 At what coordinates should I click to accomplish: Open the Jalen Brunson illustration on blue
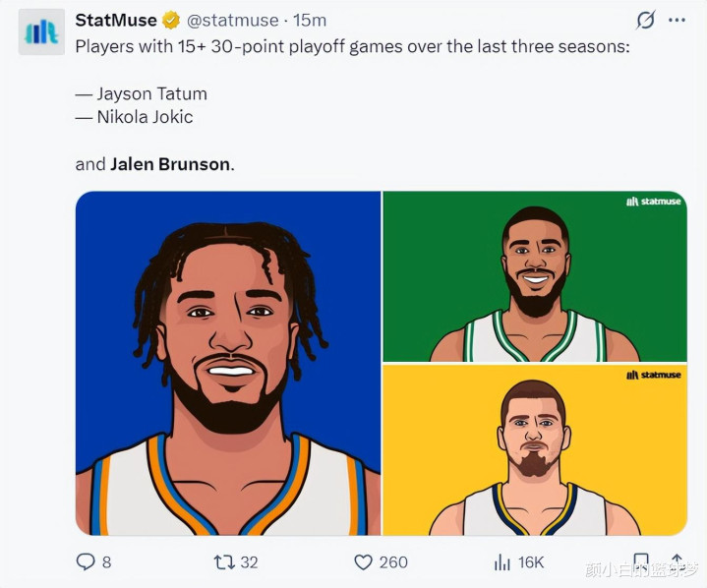(x=228, y=363)
